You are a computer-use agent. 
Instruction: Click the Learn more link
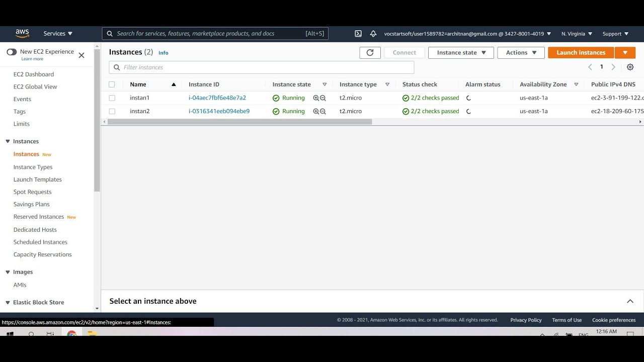(32, 59)
